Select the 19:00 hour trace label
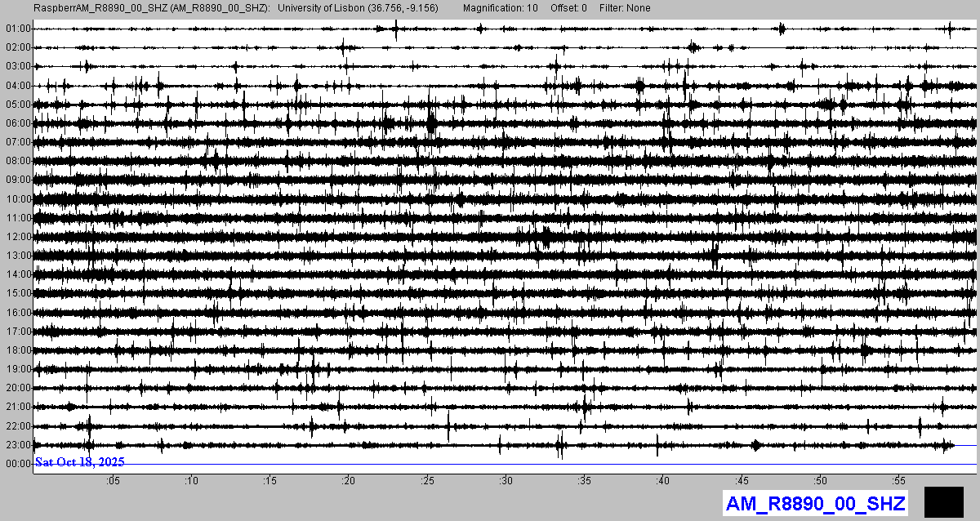The width and height of the screenshot is (980, 521). pyautogui.click(x=17, y=369)
